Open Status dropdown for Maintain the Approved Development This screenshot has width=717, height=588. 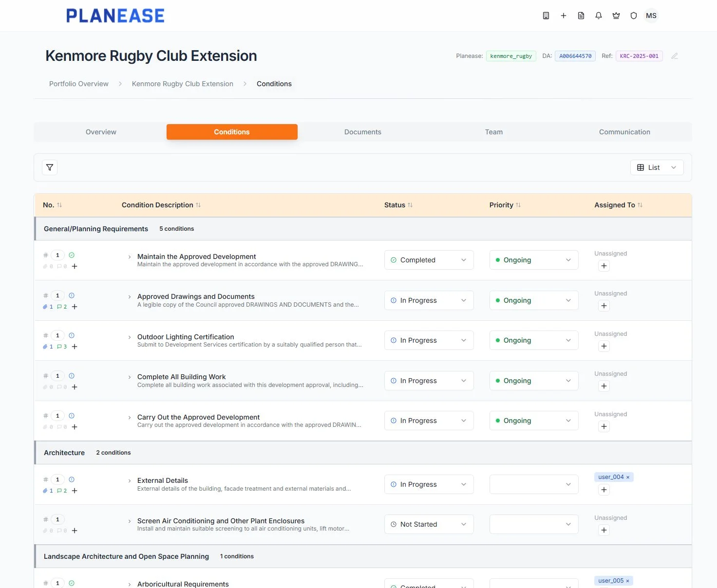coord(429,260)
